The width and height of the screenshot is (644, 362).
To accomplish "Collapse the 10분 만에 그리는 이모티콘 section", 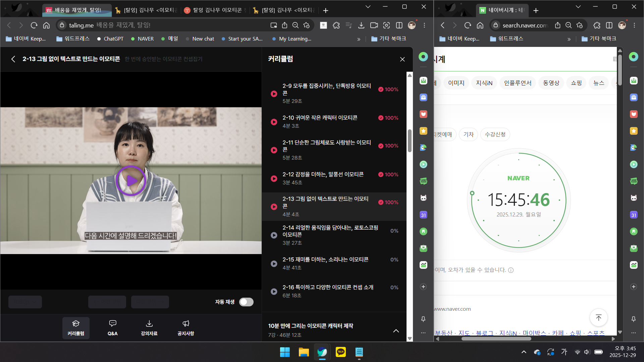I will point(396,330).
